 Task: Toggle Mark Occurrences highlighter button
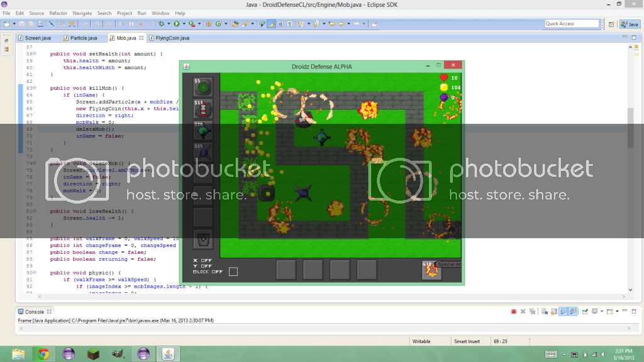272,24
